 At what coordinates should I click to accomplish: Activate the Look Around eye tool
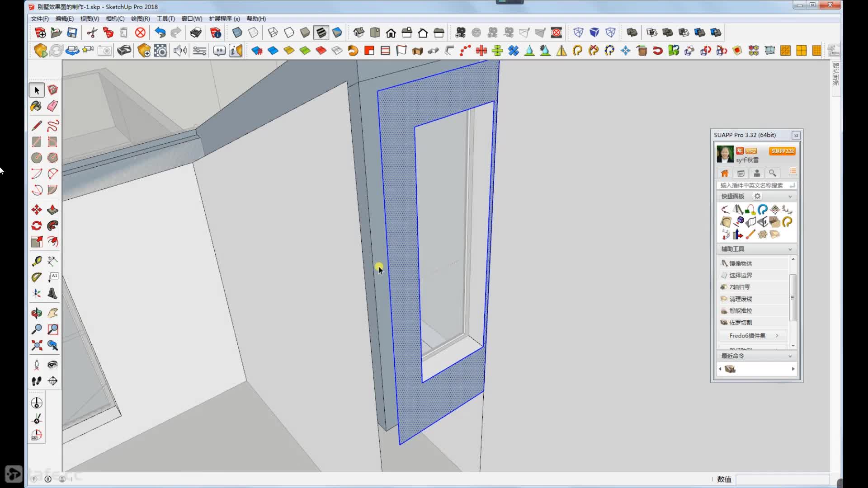pos(52,365)
